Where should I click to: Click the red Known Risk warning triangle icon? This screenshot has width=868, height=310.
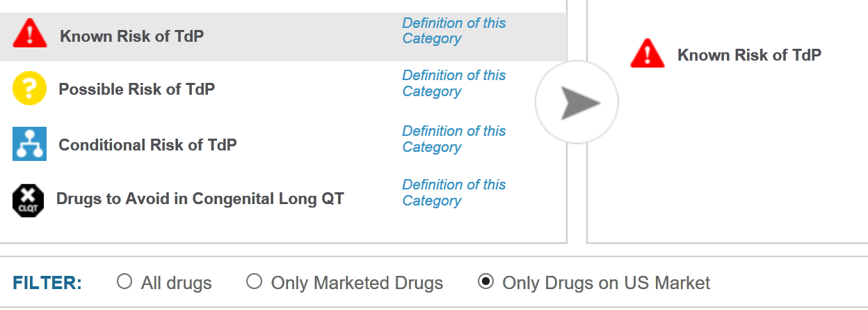[30, 33]
